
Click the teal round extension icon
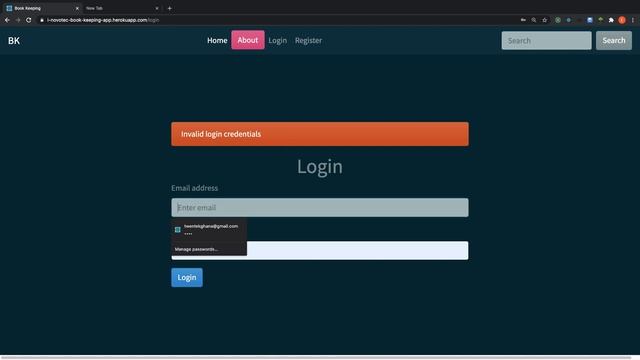tap(569, 20)
